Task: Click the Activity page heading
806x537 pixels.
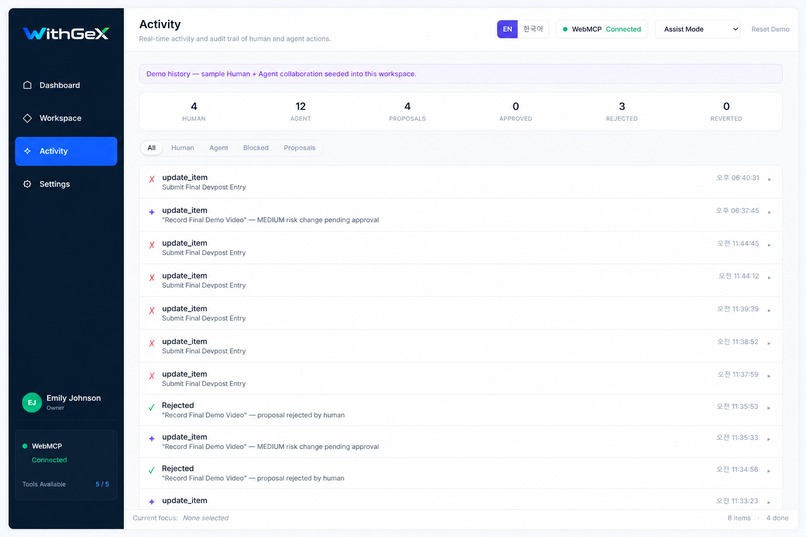Action: coord(160,24)
